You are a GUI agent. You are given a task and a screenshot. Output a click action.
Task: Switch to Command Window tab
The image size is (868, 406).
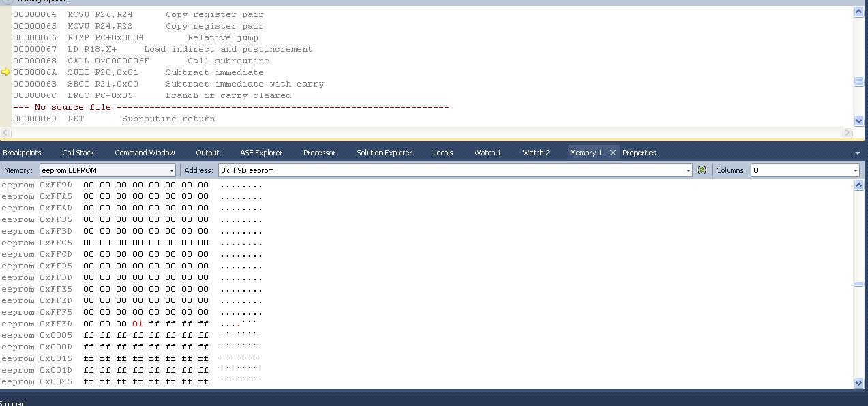145,153
